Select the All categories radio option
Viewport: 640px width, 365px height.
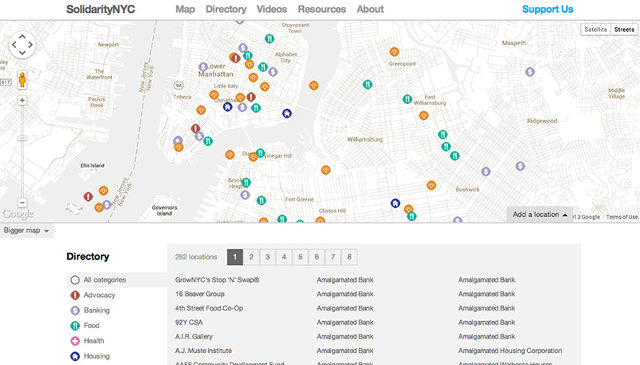75,280
